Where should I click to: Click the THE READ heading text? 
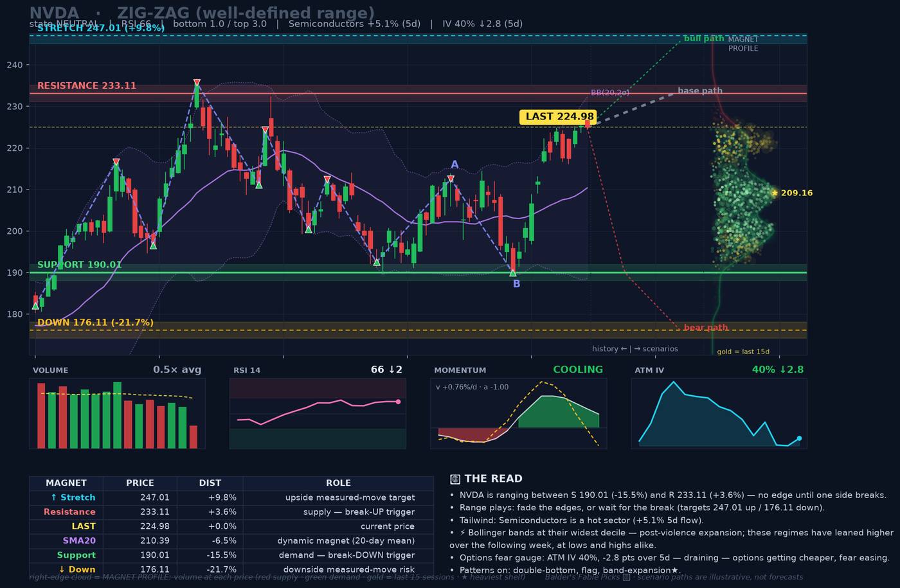(x=494, y=479)
